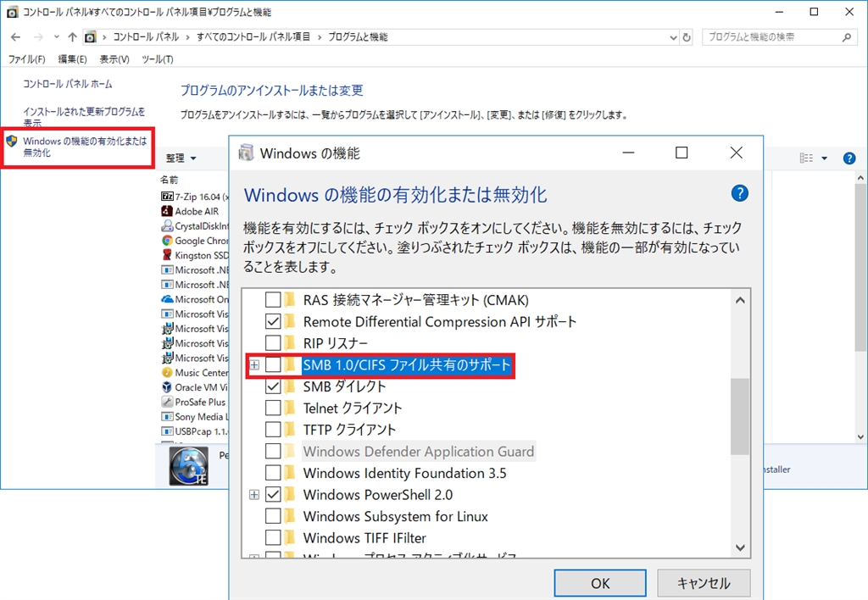Click the forward navigation arrow
Image resolution: width=868 pixels, height=600 pixels.
(38, 37)
